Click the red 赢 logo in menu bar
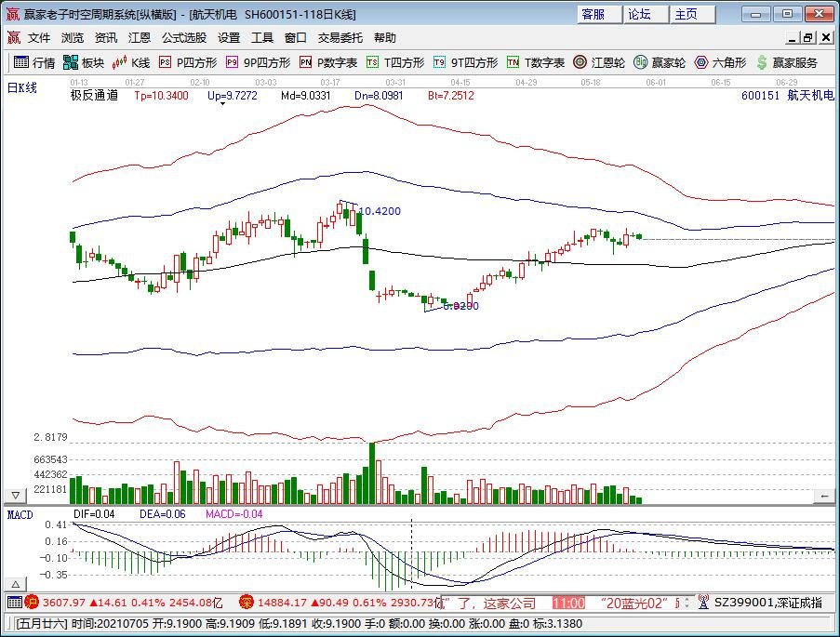 click(13, 37)
